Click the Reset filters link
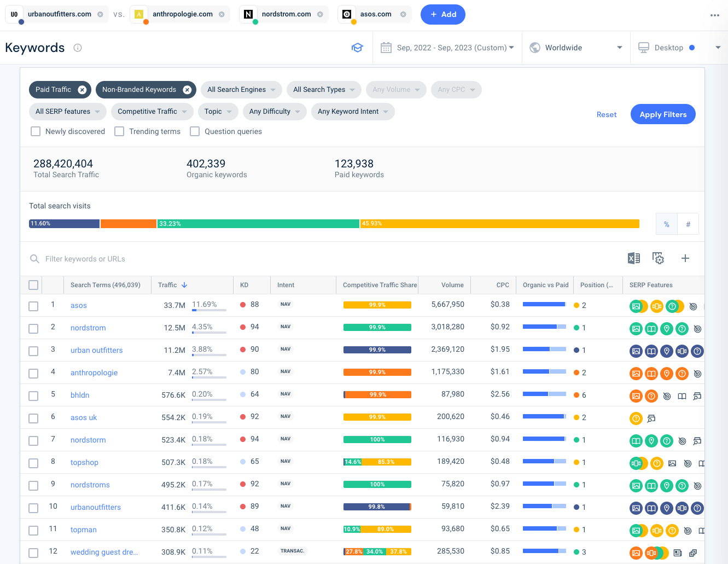Viewport: 728px width, 564px height. pos(606,114)
